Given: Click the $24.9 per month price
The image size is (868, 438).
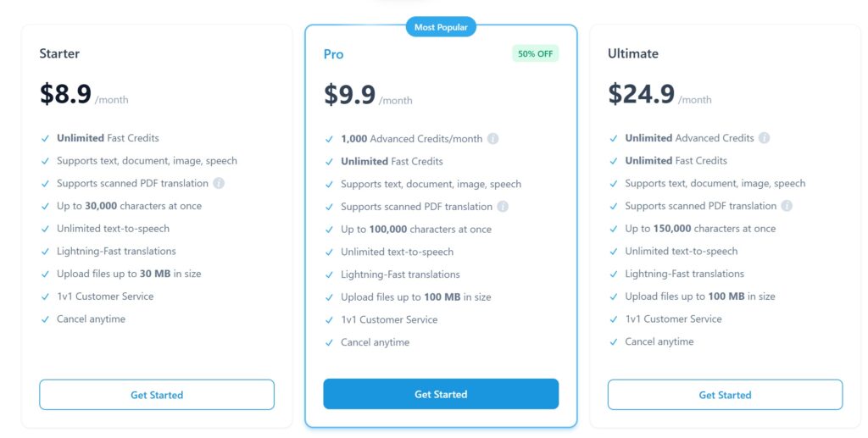Looking at the screenshot, I should pos(659,94).
